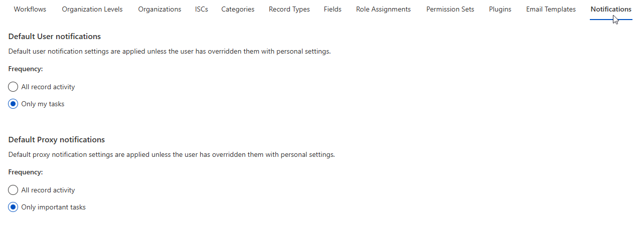Choose the Only my tasks option
This screenshot has width=644, height=228.
pos(14,104)
